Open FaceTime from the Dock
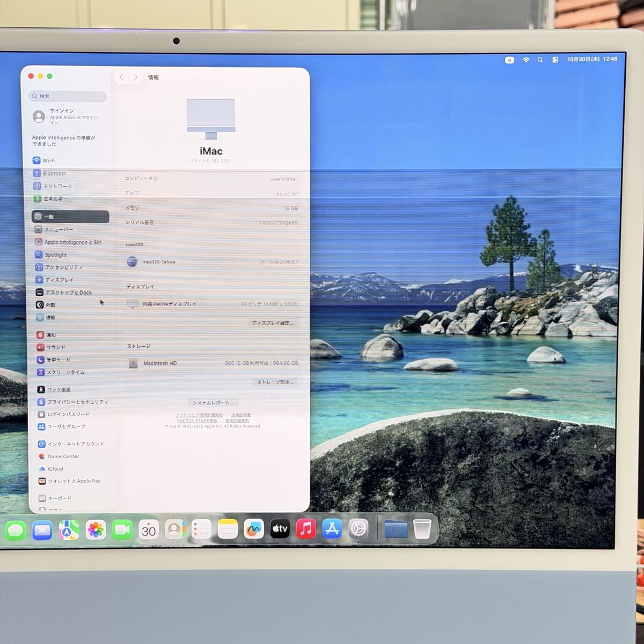Image resolution: width=644 pixels, height=644 pixels. 122,530
